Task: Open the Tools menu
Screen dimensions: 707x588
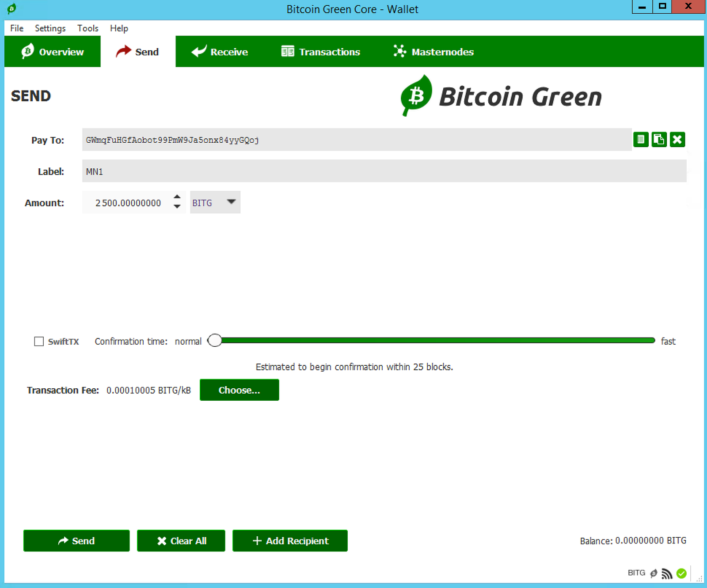Action: click(88, 28)
